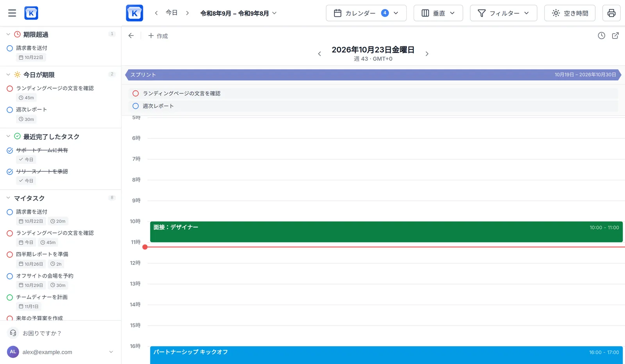
Task: Click the 今日 button
Action: coord(171,13)
